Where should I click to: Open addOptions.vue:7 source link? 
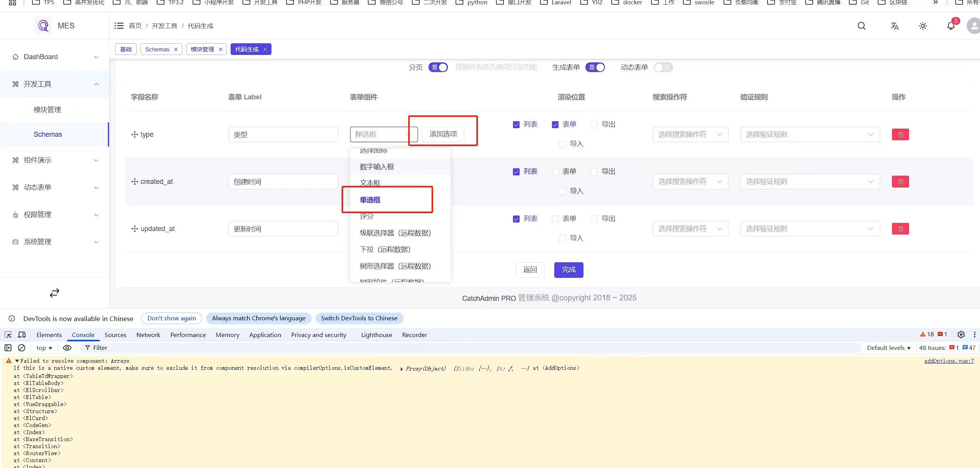(x=949, y=361)
